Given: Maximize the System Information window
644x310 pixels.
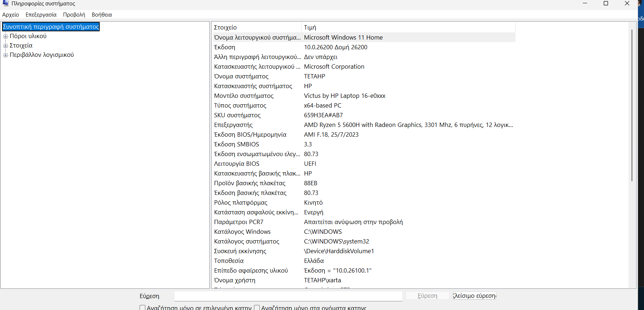Looking at the screenshot, I should pos(606,4).
